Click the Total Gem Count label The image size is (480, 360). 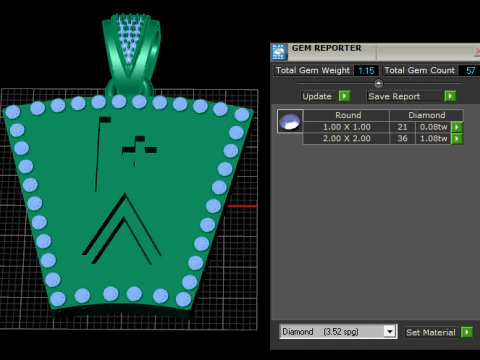pos(419,71)
